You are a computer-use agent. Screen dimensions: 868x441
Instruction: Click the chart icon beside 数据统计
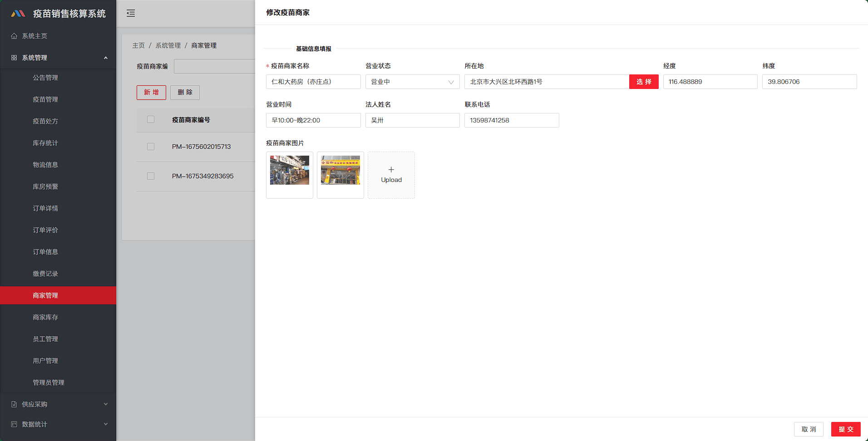pos(14,424)
